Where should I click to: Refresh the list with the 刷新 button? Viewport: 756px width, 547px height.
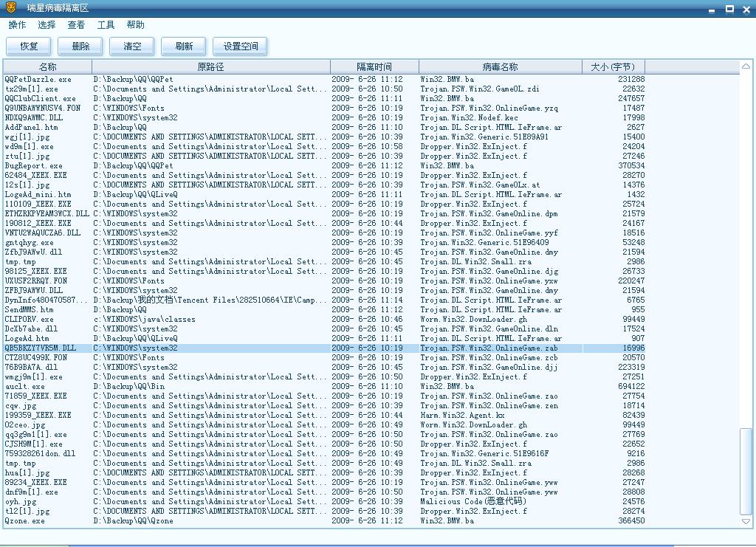(x=185, y=47)
